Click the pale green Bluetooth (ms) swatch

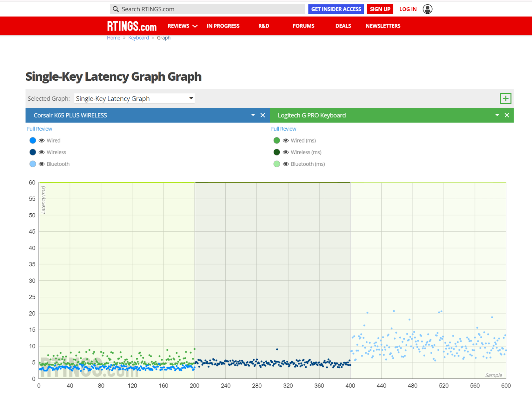click(x=277, y=164)
